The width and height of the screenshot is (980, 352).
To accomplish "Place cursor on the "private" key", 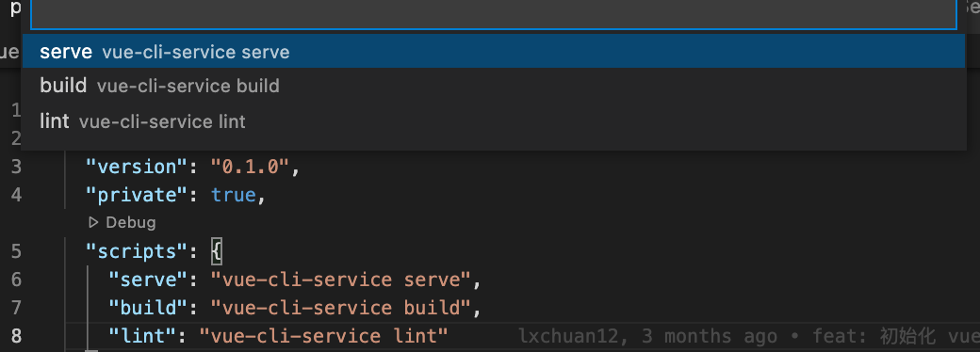I will point(131,195).
